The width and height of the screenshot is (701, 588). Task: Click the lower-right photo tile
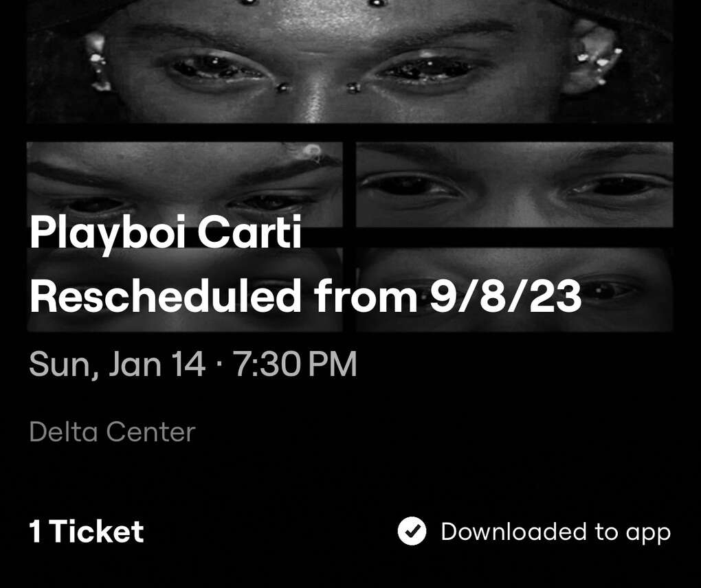point(514,289)
